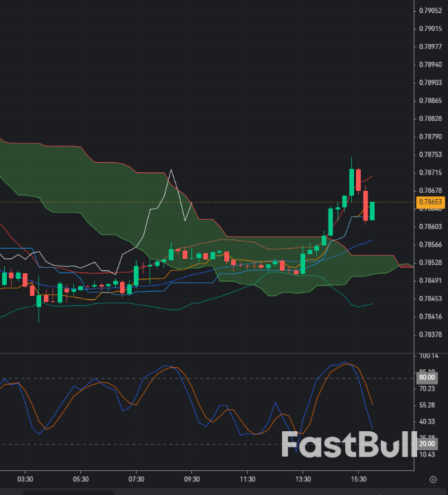Screen dimensions: 448x495
Task: Click the FastBull watermark logo
Action: [x=349, y=444]
